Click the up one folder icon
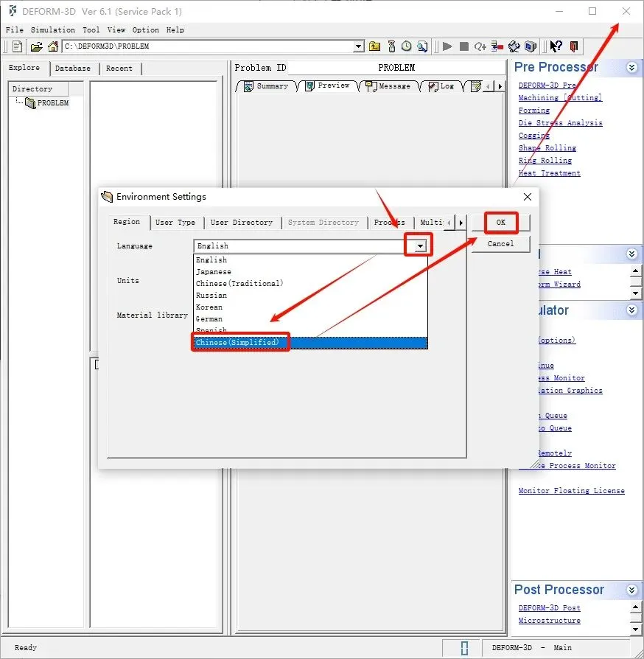 click(374, 46)
